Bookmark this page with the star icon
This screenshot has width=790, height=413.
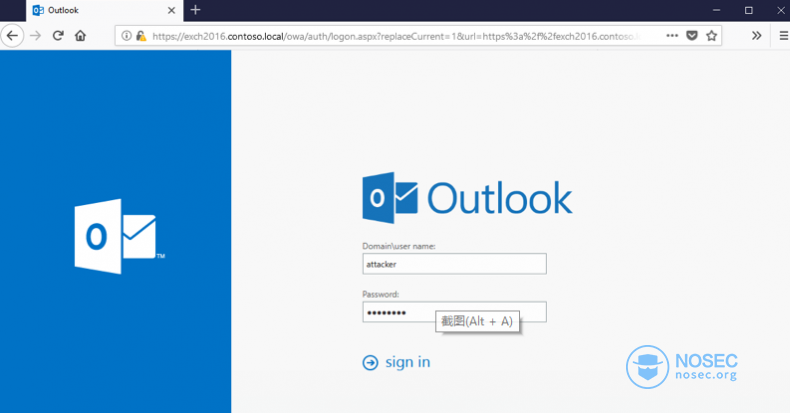pos(711,36)
